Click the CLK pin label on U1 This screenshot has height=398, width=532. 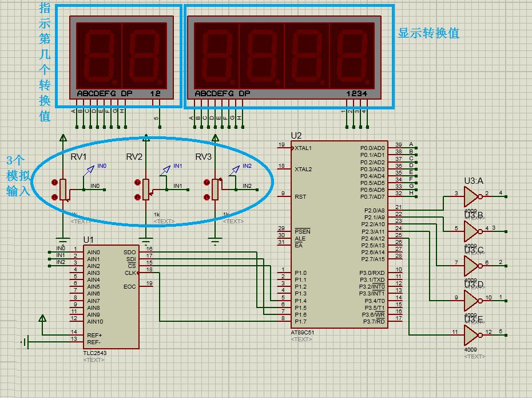pos(130,273)
